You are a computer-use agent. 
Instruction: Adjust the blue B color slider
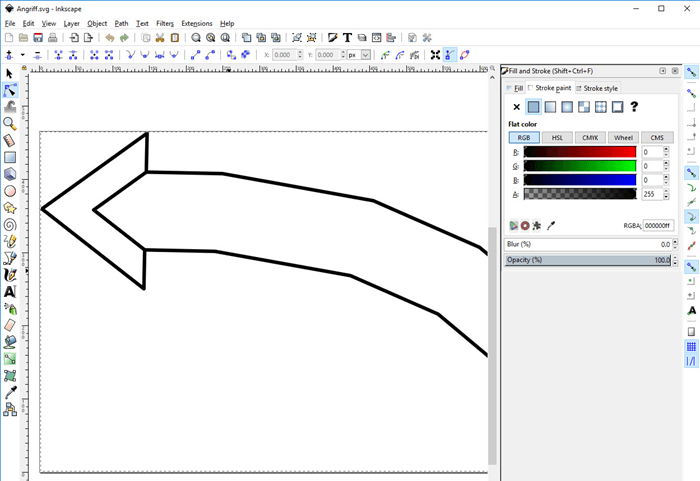580,180
